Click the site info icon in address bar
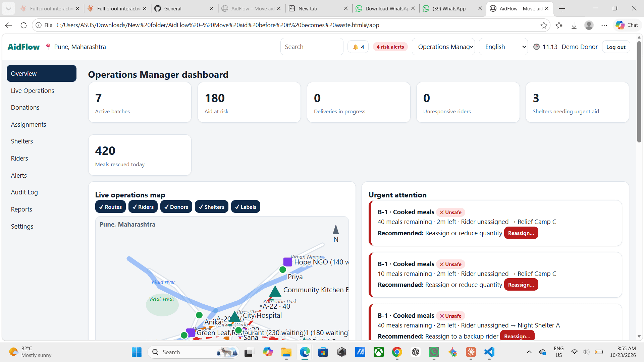 (x=39, y=25)
